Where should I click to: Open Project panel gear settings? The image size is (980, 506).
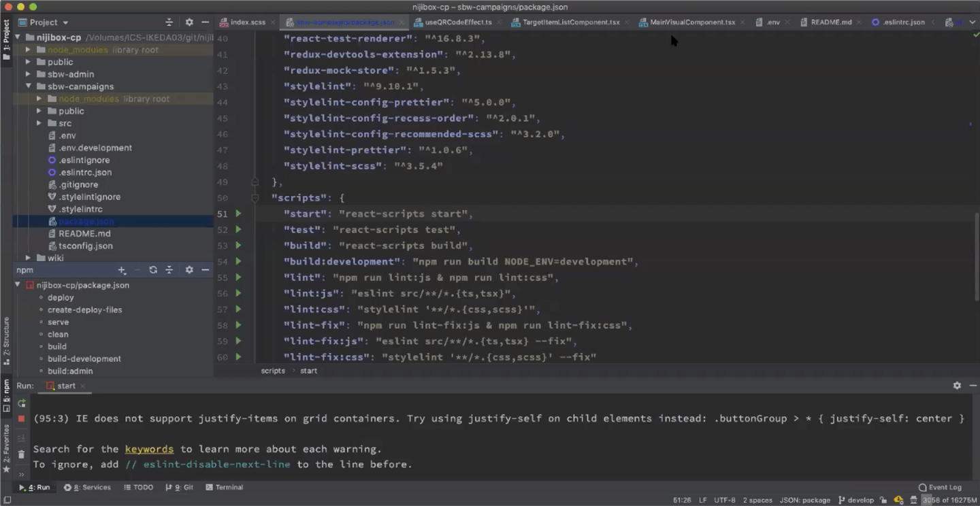pyautogui.click(x=189, y=22)
